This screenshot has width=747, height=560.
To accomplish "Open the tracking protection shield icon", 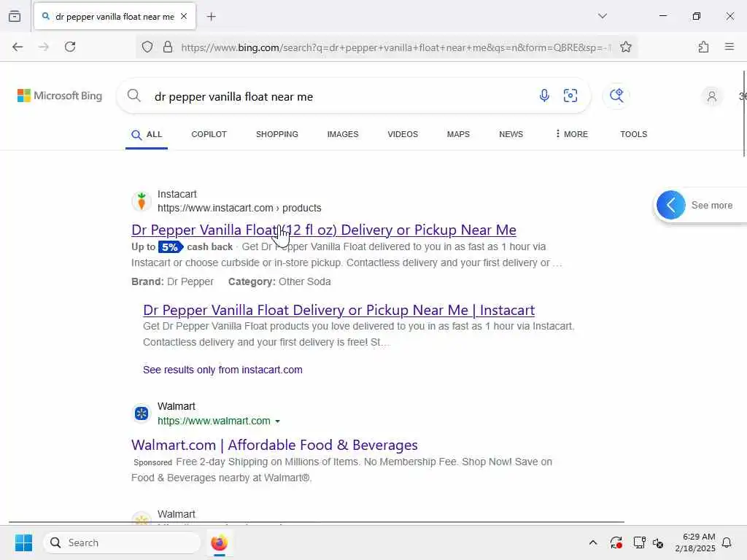I will tap(147, 47).
